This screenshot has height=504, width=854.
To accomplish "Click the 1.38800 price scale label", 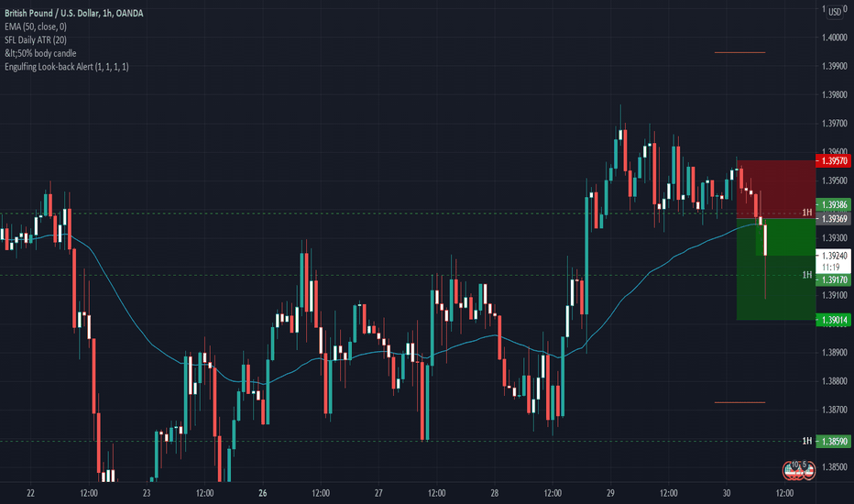I will tap(835, 381).
